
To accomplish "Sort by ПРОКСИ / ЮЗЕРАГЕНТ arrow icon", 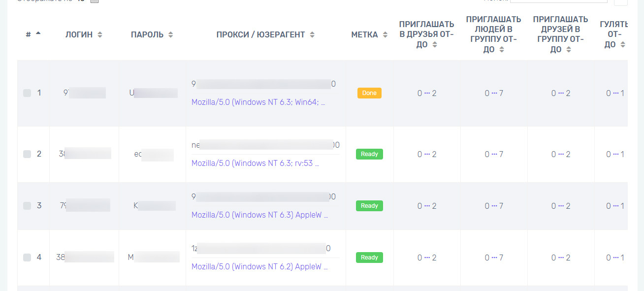I will click(x=312, y=35).
